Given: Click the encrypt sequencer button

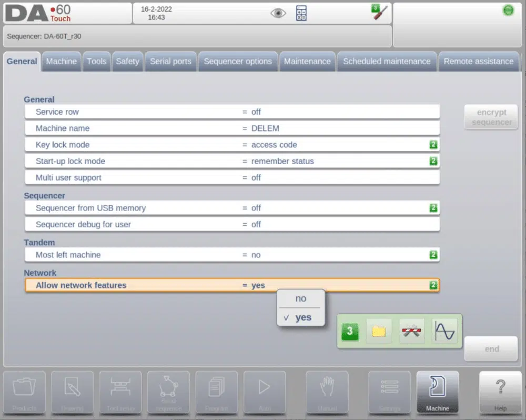Looking at the screenshot, I should (x=491, y=117).
